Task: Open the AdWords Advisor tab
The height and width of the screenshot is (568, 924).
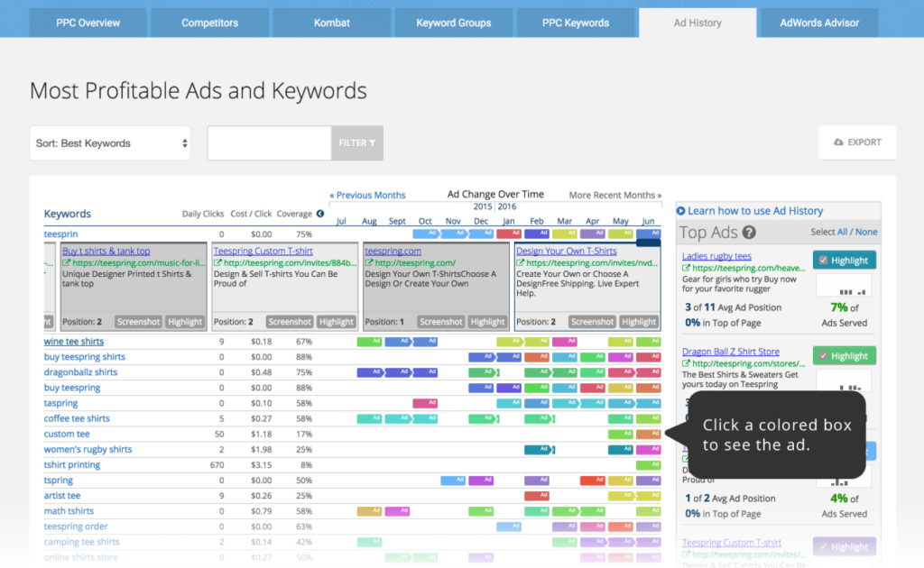Action: (x=819, y=23)
